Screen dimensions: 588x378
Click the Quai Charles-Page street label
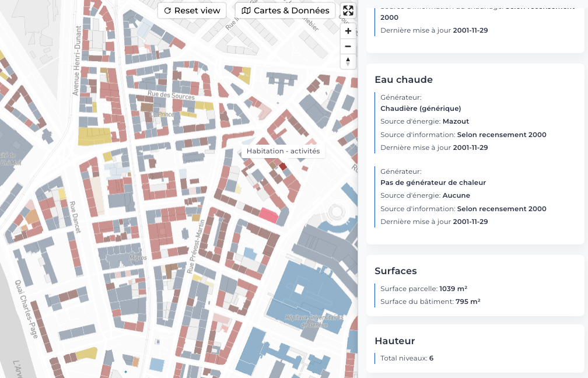coord(27,309)
